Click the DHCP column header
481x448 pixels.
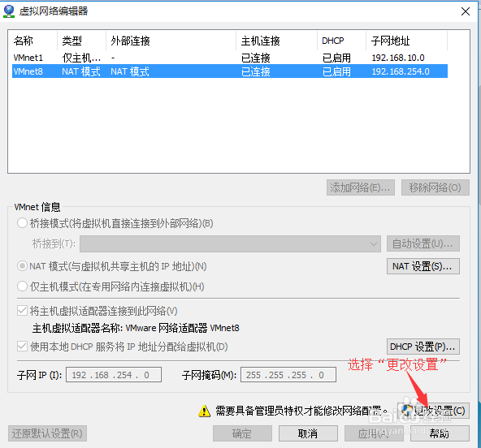(x=341, y=41)
